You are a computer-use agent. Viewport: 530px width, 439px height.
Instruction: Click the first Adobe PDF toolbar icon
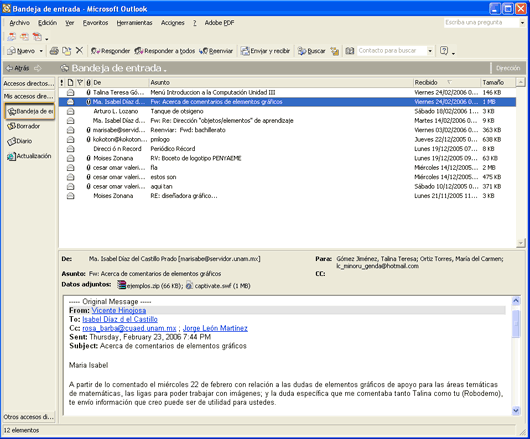11,36
